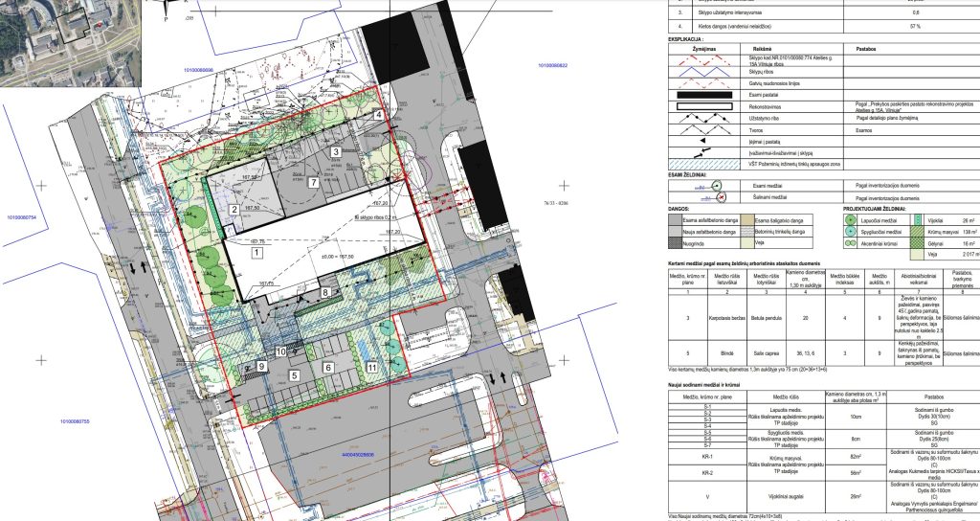Select the 'Blindė' table cell

click(727, 353)
